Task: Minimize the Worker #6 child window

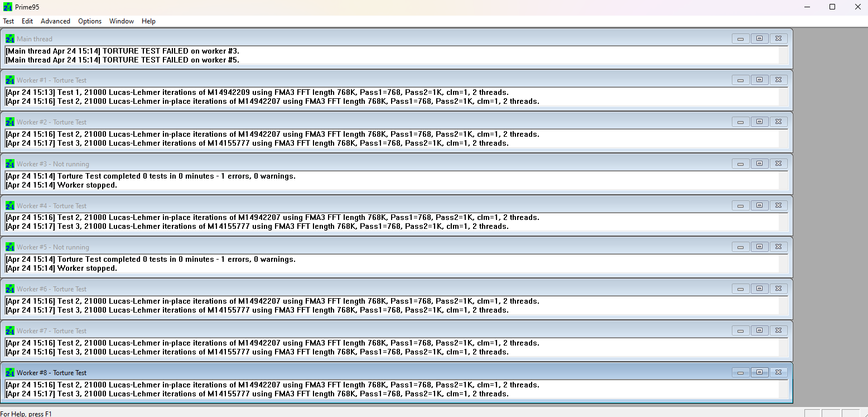Action: point(741,289)
